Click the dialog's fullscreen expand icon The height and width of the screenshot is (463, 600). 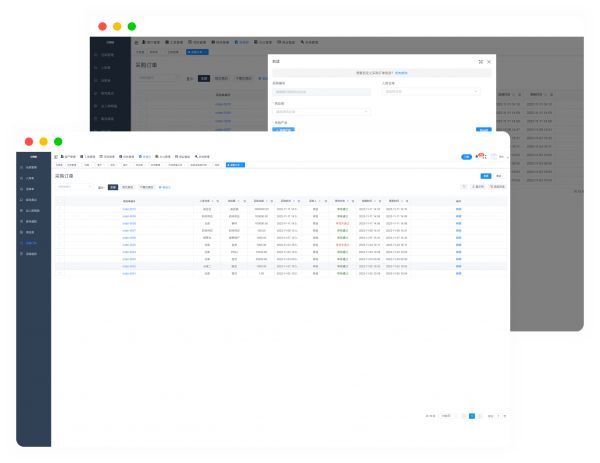(x=480, y=61)
